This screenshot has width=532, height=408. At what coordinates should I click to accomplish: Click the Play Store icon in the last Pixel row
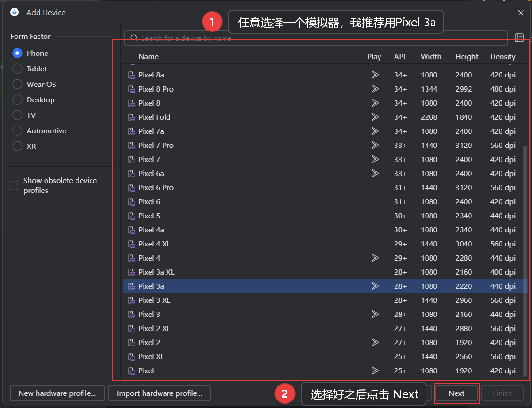tap(374, 370)
